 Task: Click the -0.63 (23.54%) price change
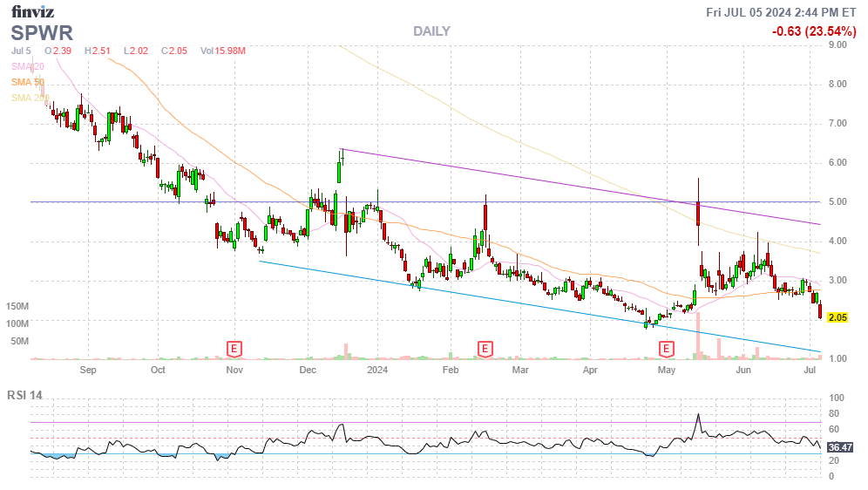click(814, 31)
